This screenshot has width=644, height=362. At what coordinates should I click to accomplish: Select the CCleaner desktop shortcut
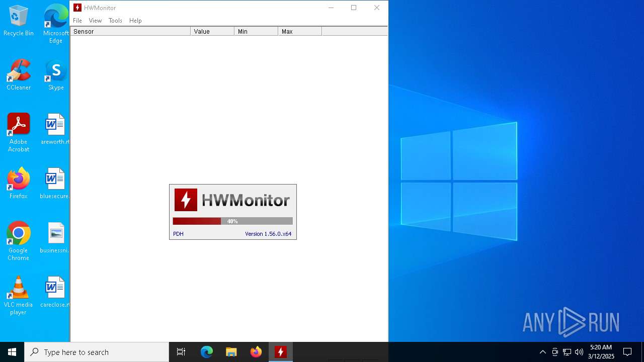tap(19, 75)
